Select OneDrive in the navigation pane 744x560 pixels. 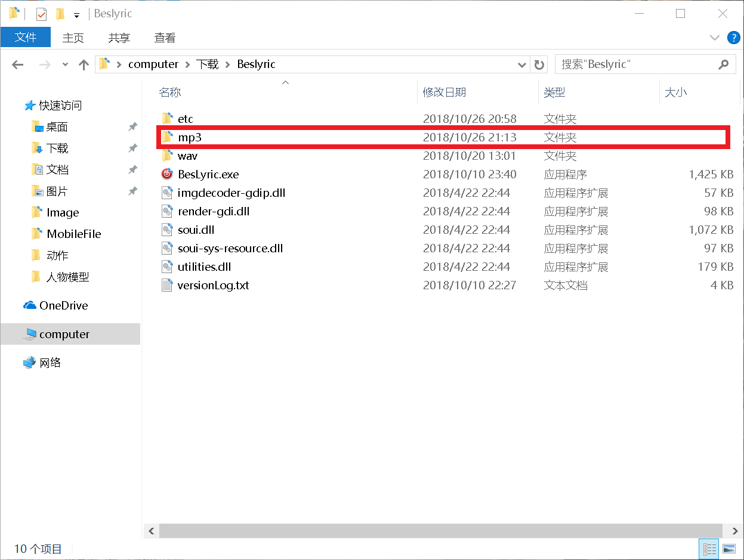(63, 305)
